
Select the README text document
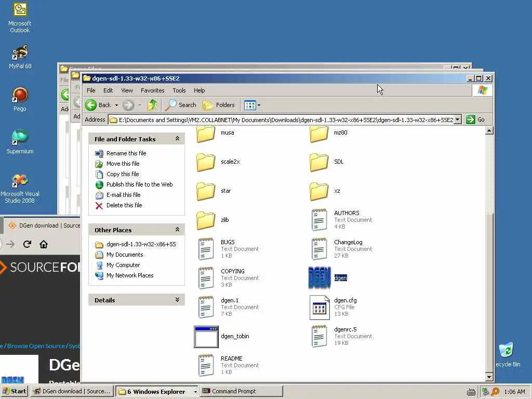(x=206, y=365)
